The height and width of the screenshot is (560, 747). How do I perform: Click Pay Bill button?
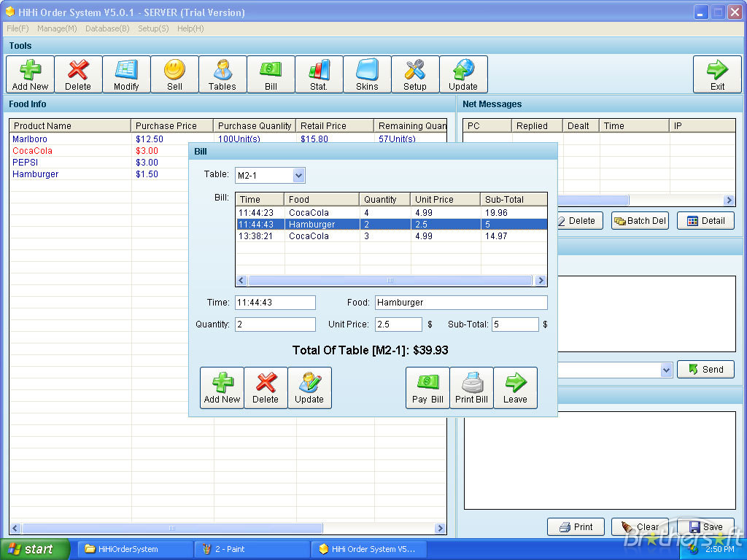(427, 388)
